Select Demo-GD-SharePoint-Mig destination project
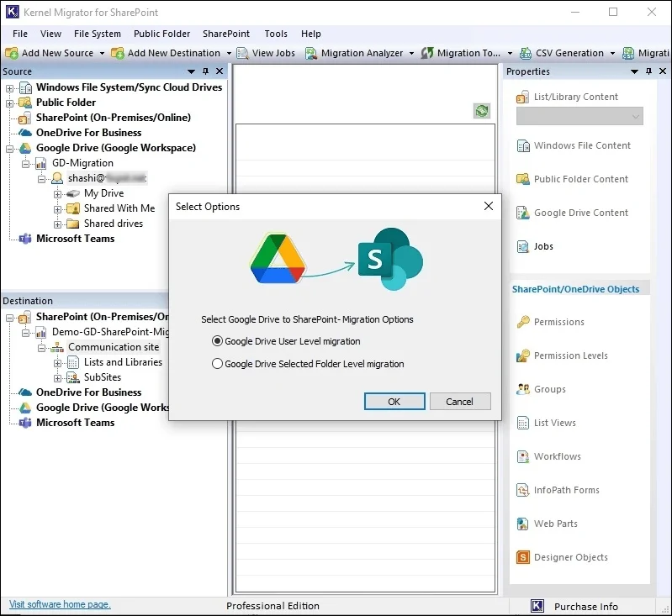Image resolution: width=672 pixels, height=616 pixels. click(110, 332)
